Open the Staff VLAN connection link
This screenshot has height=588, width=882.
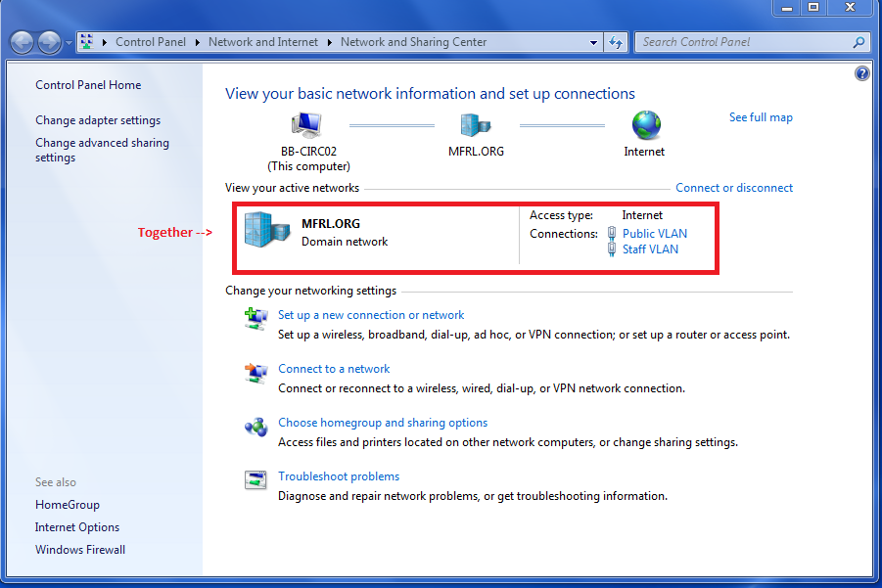pos(650,249)
